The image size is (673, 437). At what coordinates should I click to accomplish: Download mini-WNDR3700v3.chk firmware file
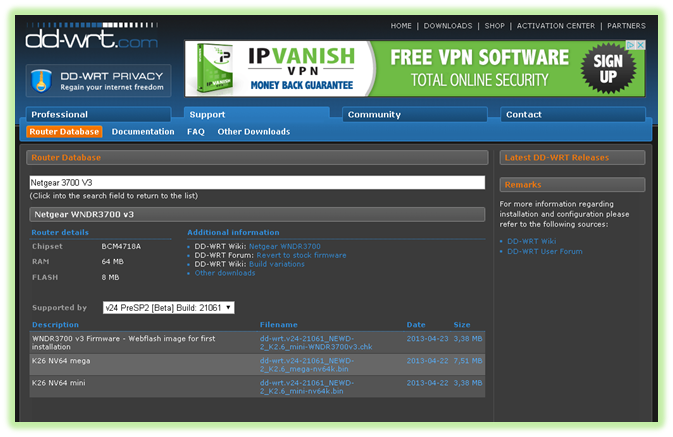coord(316,343)
